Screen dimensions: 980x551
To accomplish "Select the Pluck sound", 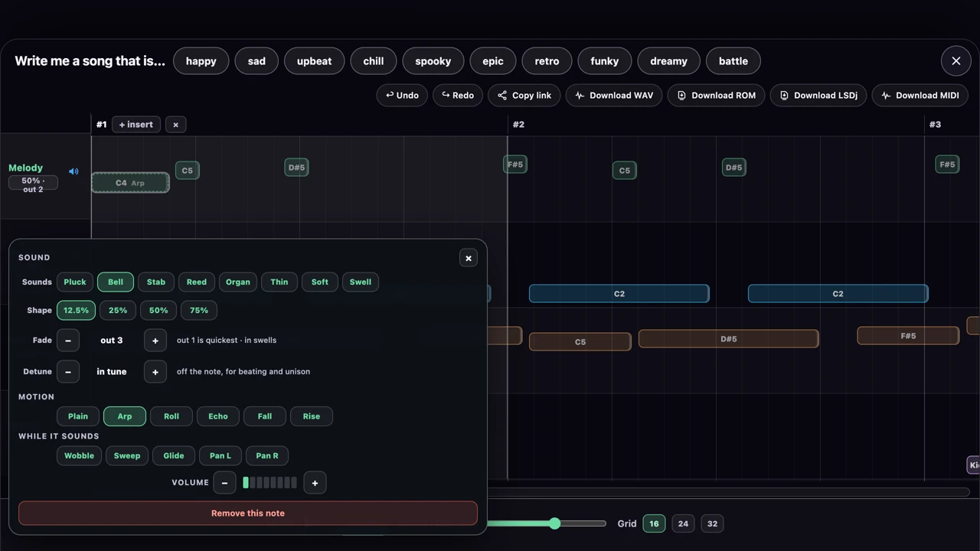I will 75,282.
